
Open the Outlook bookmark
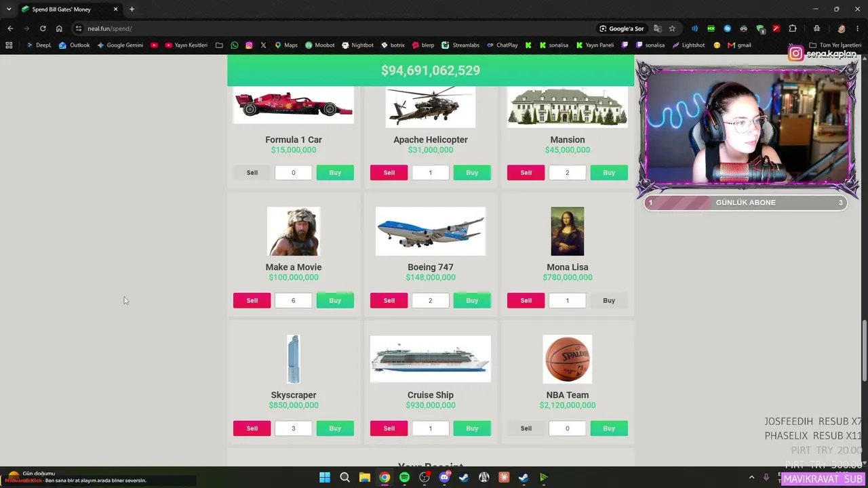coord(75,45)
